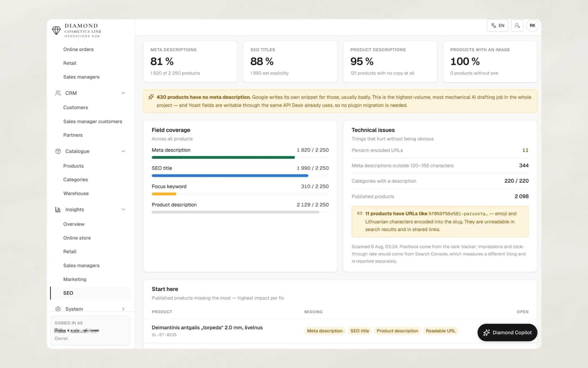Go to Customers page

[x=75, y=107]
